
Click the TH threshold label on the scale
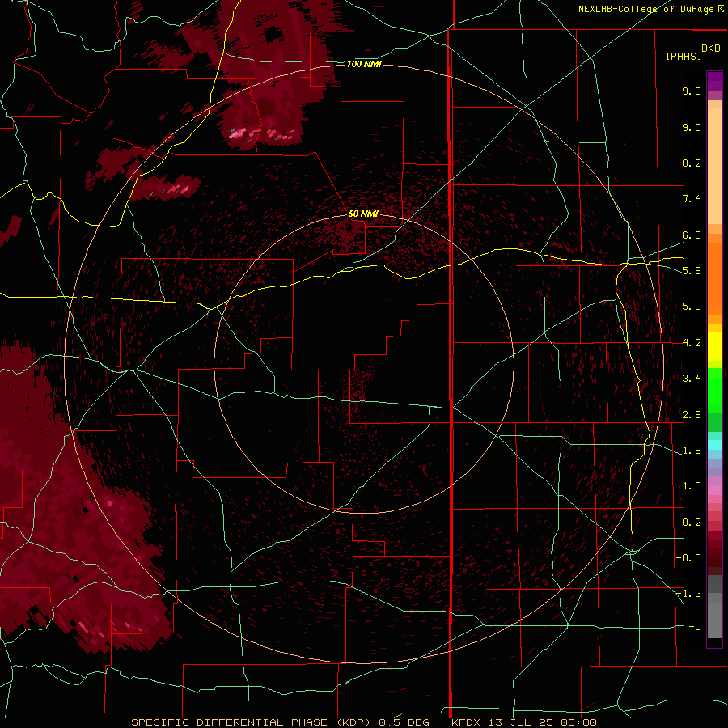(x=695, y=630)
